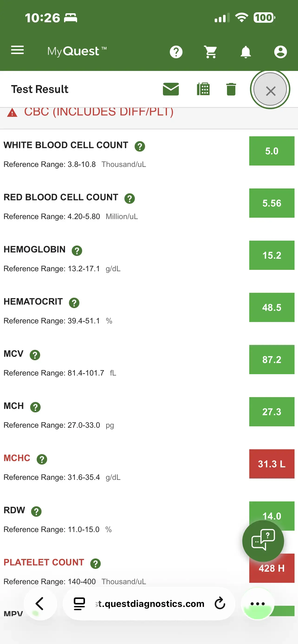This screenshot has height=644, width=298.
Task: Email the test result
Action: point(171,89)
